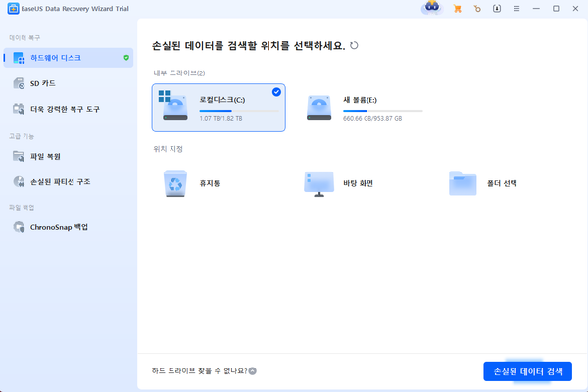The height and width of the screenshot is (392, 588).
Task: Open 손실된 파티션 구조 feature
Action: pyautogui.click(x=69, y=182)
